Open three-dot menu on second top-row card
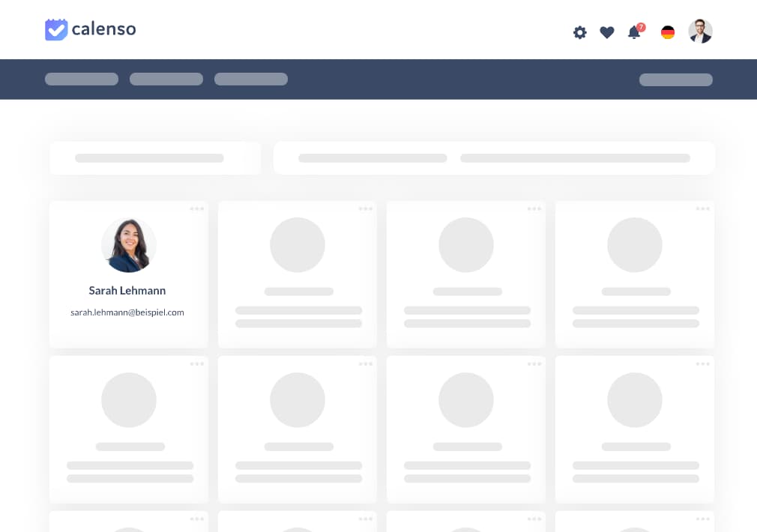This screenshot has width=757, height=532. [x=366, y=209]
